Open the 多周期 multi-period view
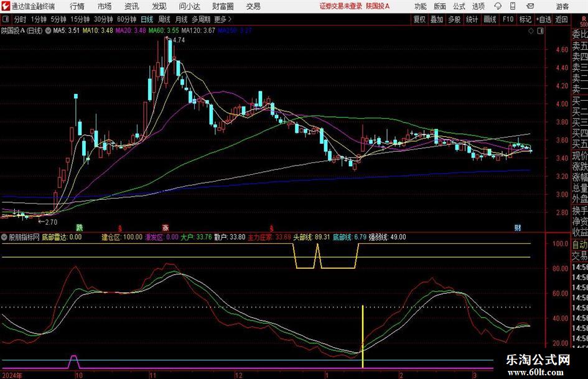This screenshot has width=588, height=379. pos(201,19)
